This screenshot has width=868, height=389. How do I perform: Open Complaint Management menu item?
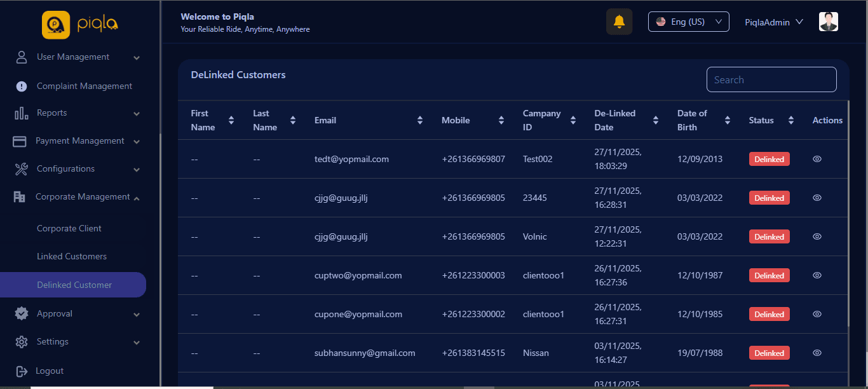click(x=85, y=86)
